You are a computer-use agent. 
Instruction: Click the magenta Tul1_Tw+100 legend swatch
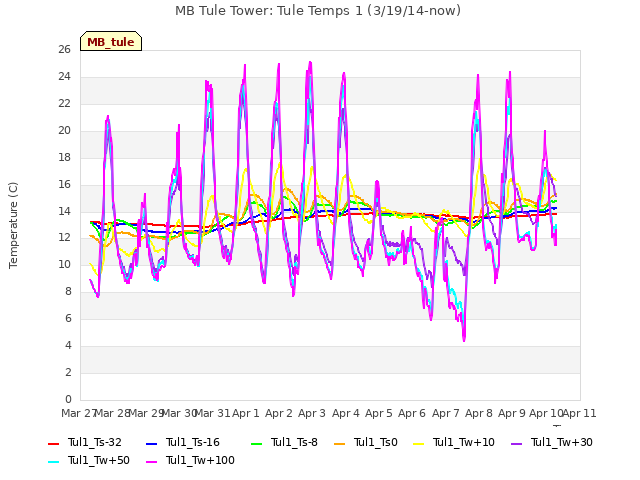(x=151, y=461)
